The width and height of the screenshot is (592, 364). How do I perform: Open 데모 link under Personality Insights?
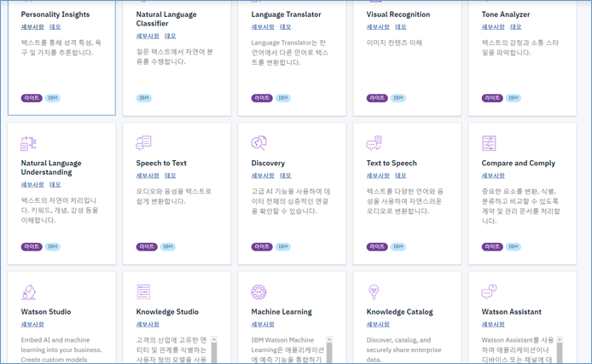tap(55, 26)
